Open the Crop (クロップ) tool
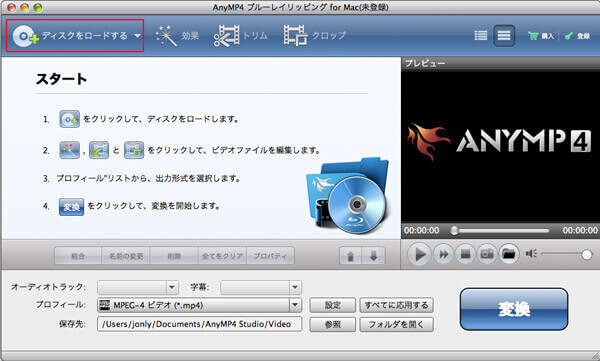This screenshot has width=600, height=361. [315, 36]
